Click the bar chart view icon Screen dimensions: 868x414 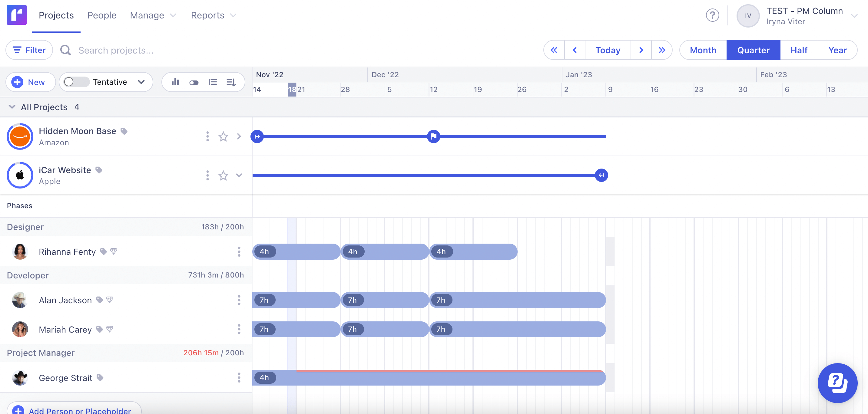175,82
